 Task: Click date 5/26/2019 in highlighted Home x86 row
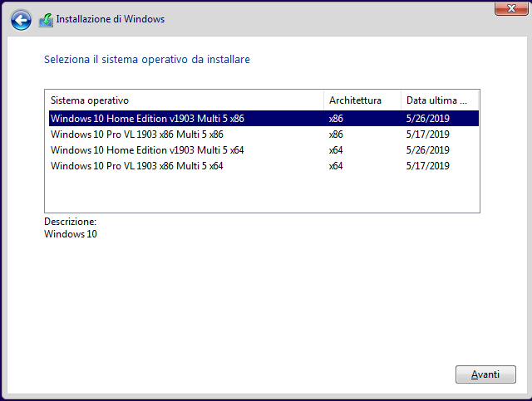click(428, 118)
